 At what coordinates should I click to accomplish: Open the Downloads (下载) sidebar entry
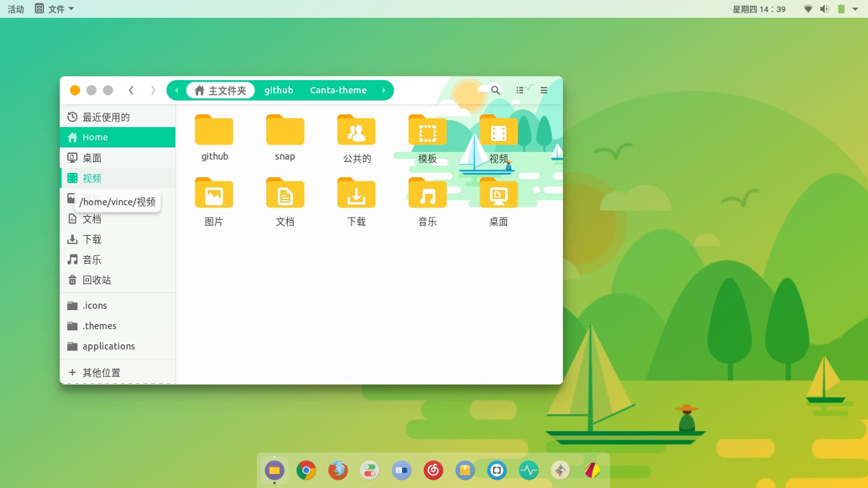[117, 239]
